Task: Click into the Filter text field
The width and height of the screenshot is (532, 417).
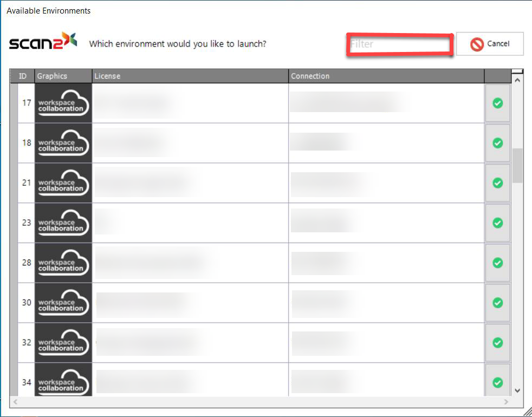Action: pyautogui.click(x=399, y=44)
